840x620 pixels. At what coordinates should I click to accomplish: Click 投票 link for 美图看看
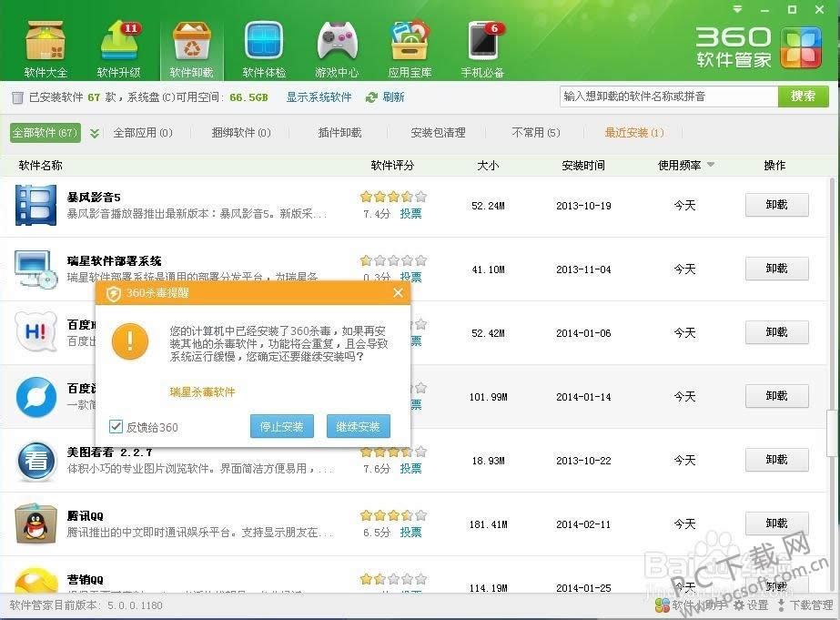[x=410, y=469]
